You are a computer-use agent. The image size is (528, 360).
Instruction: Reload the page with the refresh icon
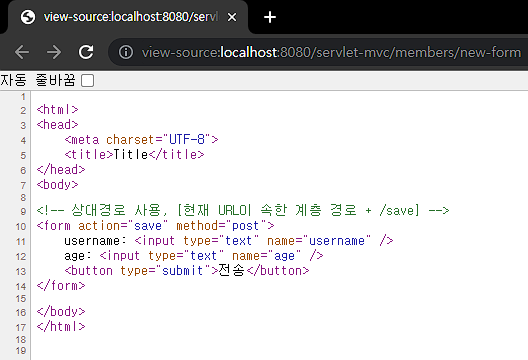coord(86,52)
